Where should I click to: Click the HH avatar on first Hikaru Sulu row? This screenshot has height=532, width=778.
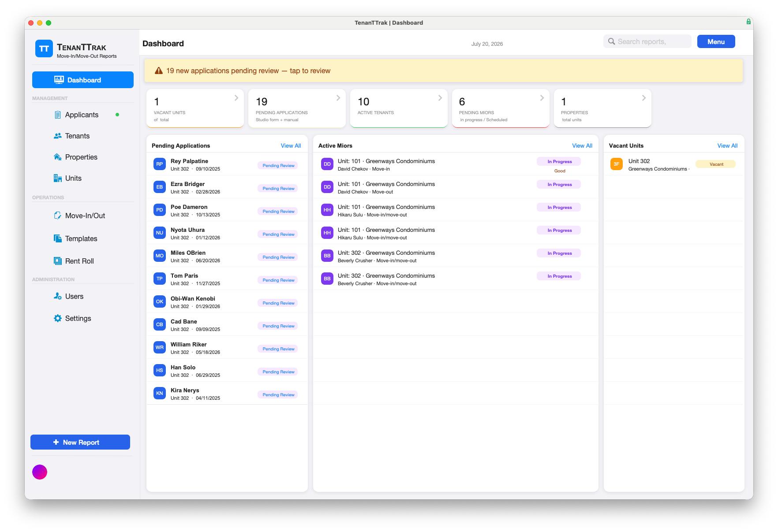[x=327, y=210]
